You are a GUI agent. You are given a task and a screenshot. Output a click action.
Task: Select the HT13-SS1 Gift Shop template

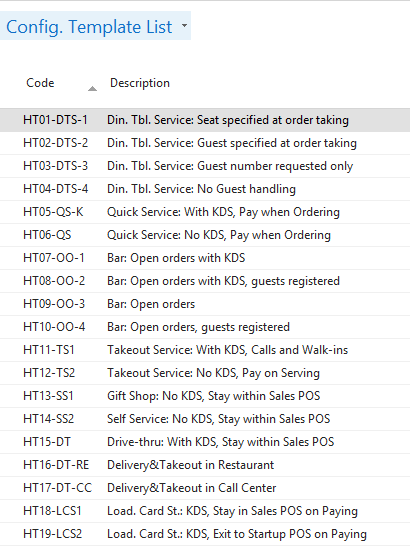point(205,396)
